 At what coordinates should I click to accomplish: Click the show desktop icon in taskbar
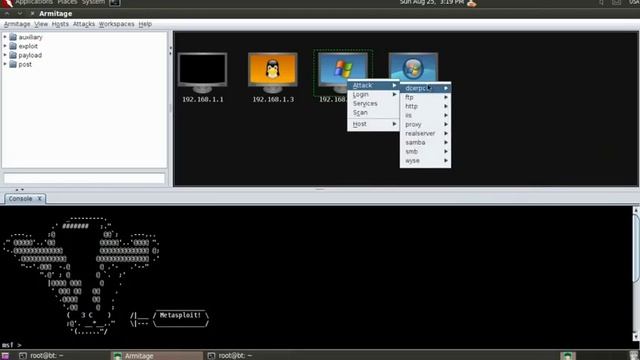[5, 356]
